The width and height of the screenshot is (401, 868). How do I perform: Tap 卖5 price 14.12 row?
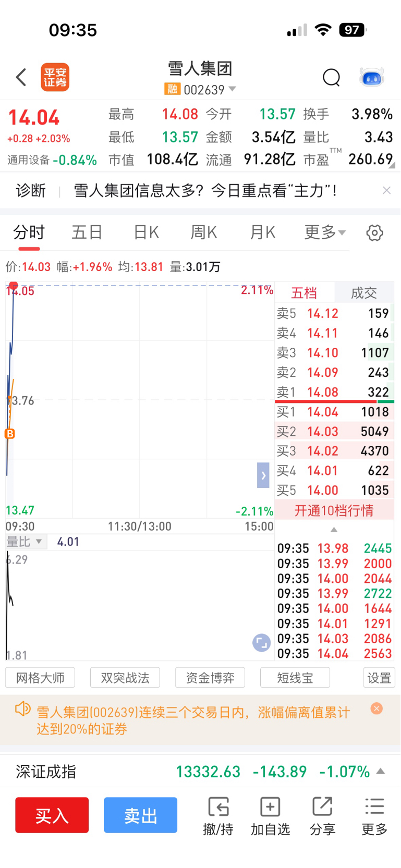334,313
